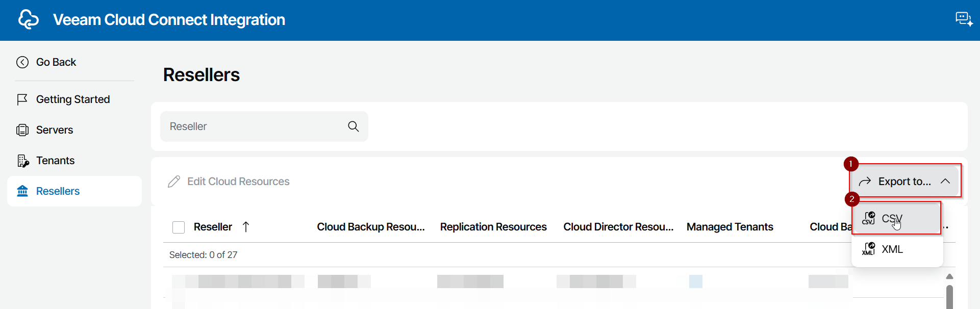
Task: Focus the Reseller search field
Action: [x=264, y=126]
